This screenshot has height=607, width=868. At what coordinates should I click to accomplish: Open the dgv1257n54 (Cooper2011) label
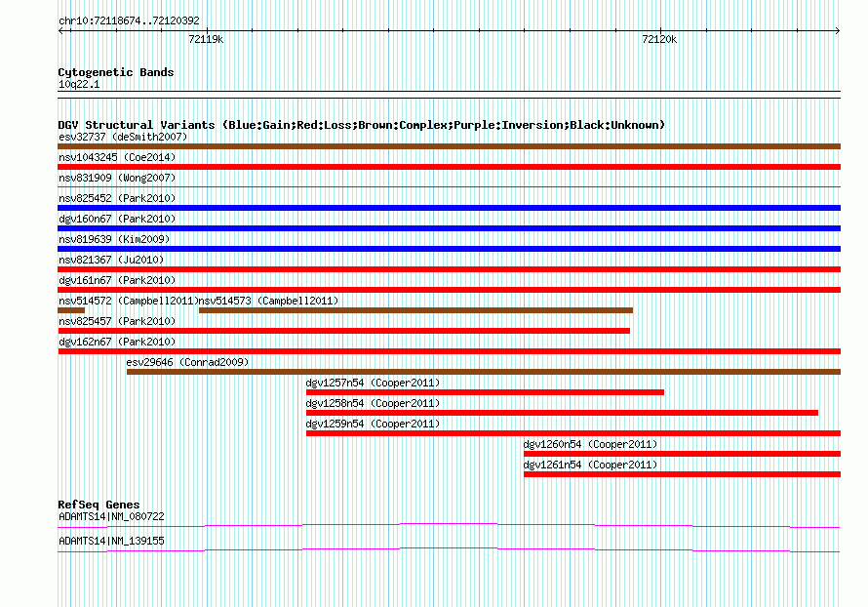click(373, 383)
